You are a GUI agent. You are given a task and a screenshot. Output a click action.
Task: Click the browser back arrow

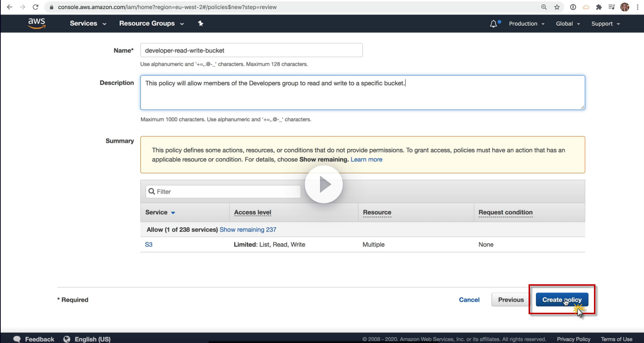point(9,7)
